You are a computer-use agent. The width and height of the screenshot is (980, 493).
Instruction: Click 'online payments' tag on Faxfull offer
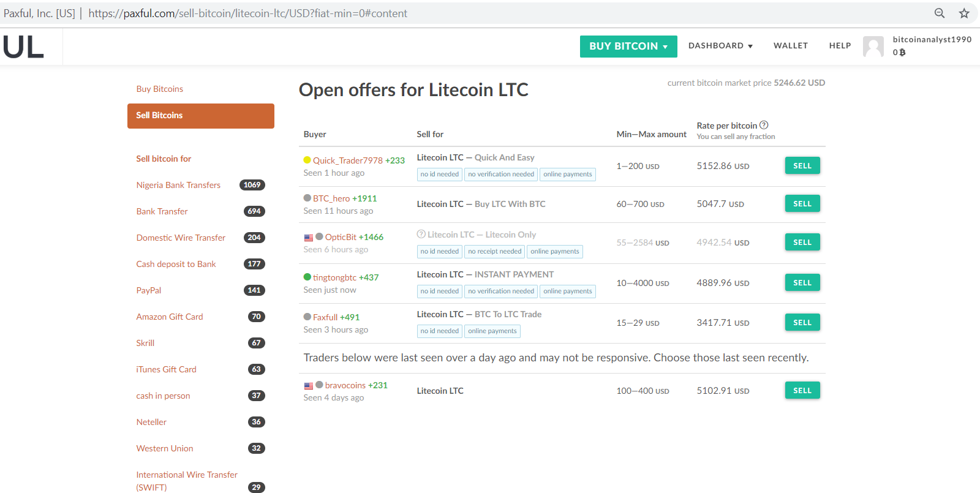492,331
